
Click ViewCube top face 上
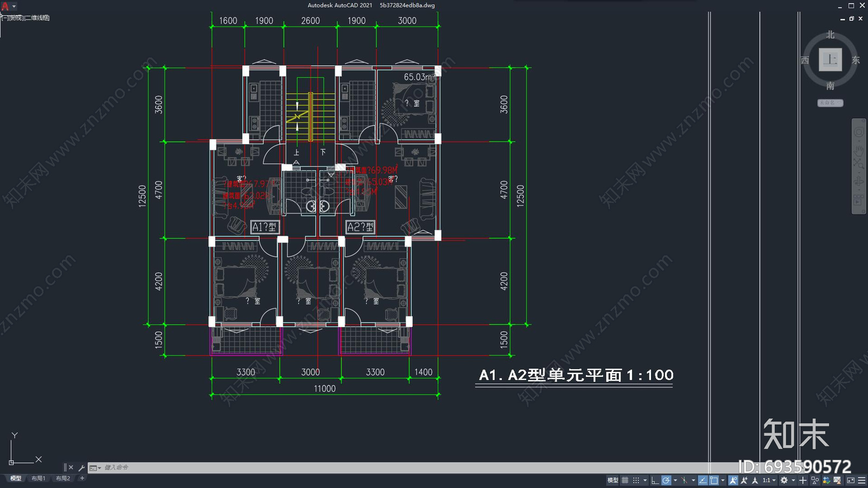click(830, 60)
